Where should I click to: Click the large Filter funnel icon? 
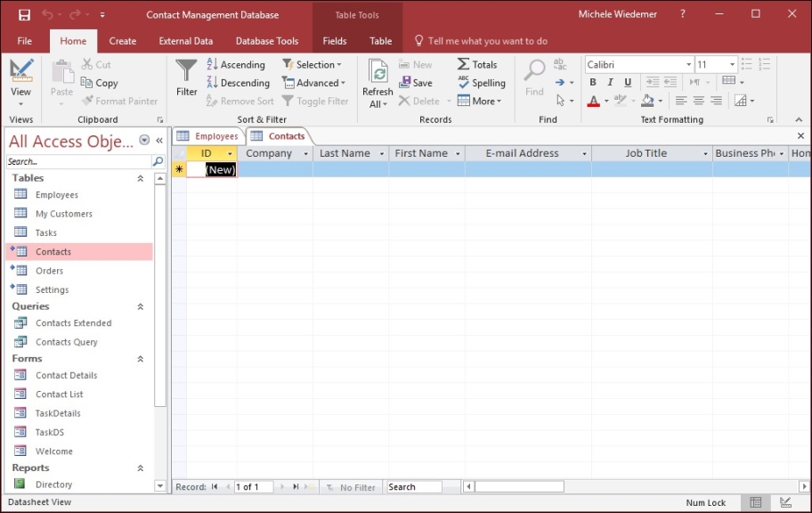coord(186,70)
